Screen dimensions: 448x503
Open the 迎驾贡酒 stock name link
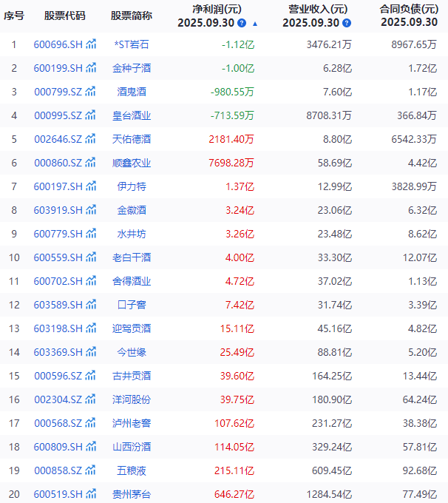coord(132,328)
